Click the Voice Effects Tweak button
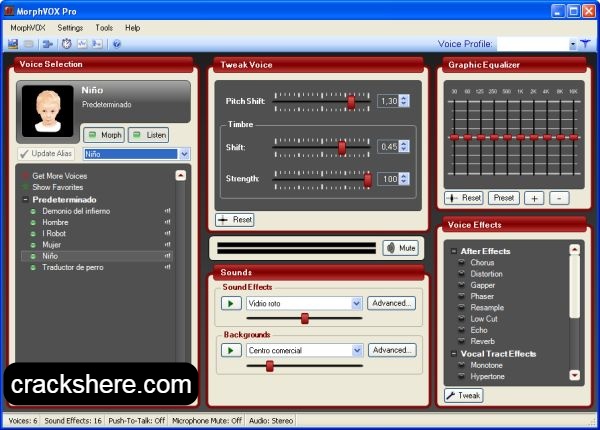The width and height of the screenshot is (600, 430). coord(464,395)
